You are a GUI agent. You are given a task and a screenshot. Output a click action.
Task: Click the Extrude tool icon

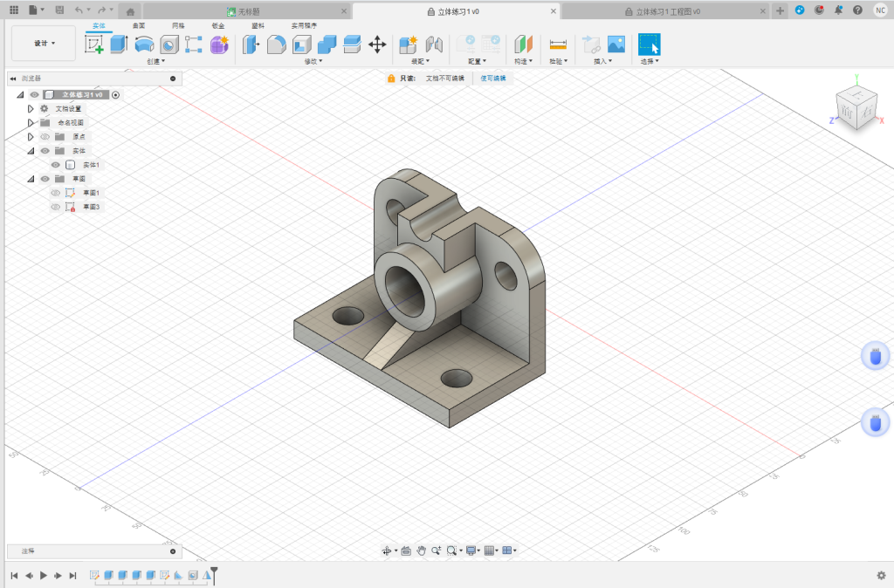(119, 44)
